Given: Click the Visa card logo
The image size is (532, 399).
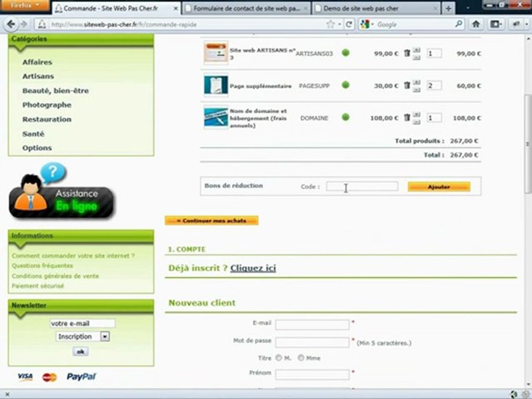Looking at the screenshot, I should [25, 377].
